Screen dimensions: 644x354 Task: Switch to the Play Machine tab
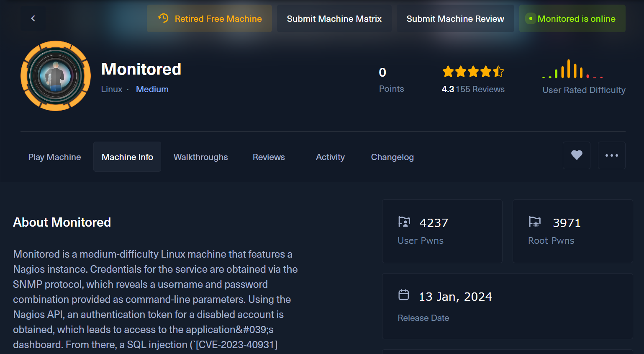(54, 157)
